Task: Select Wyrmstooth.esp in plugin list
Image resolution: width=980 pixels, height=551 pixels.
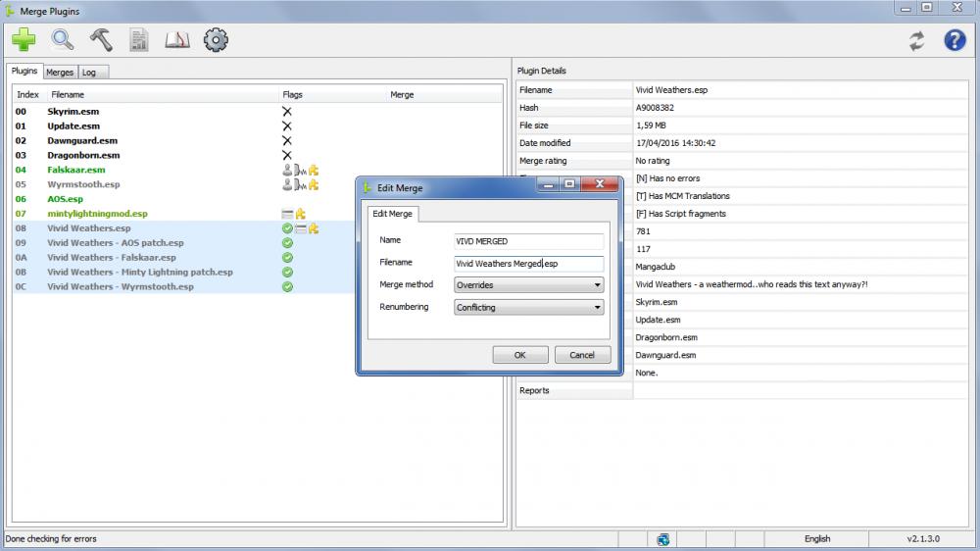Action: click(83, 184)
